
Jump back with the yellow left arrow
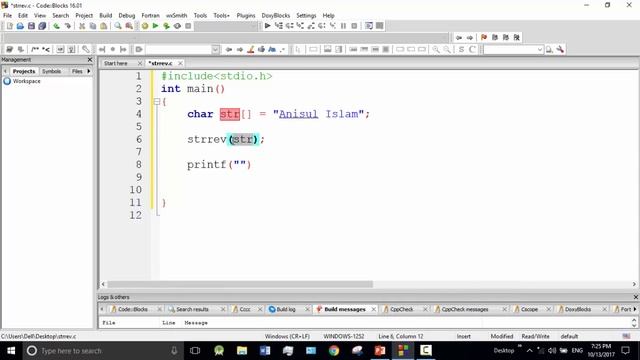click(229, 49)
